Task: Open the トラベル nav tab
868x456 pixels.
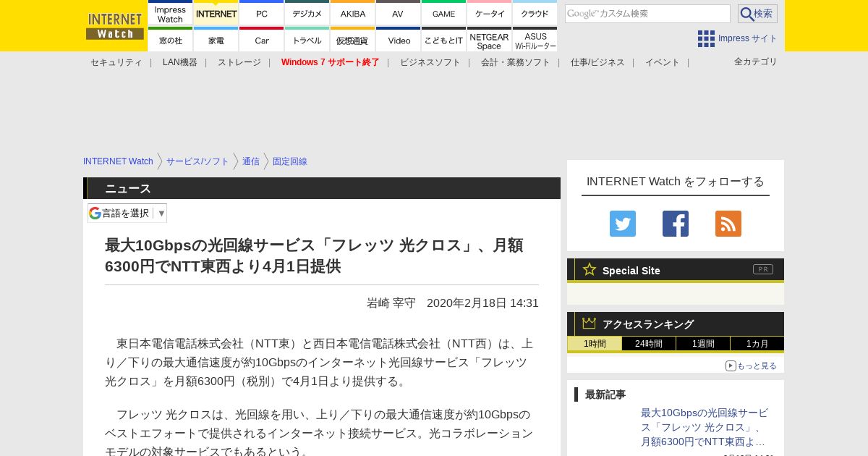Action: click(307, 39)
